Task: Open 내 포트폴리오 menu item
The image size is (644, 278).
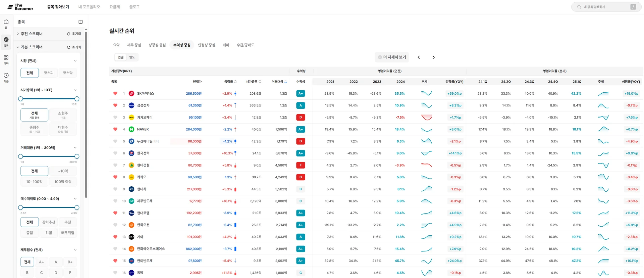Action: tap(89, 7)
